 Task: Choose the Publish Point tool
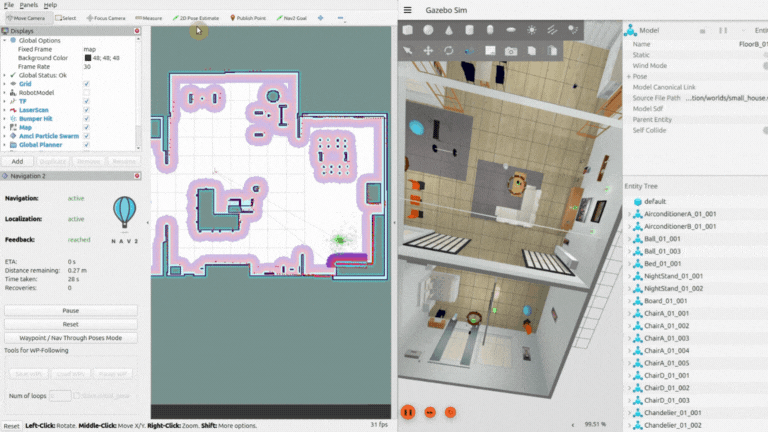point(249,17)
